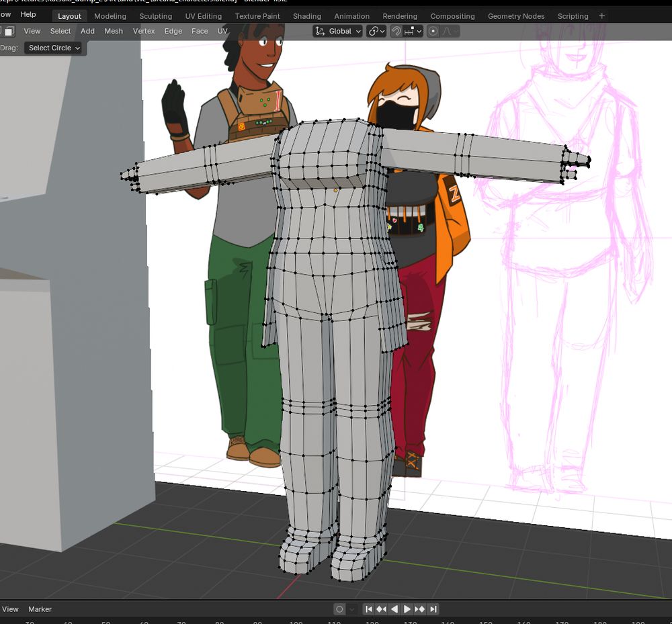672x624 pixels.
Task: Jump to the timeline end frame
Action: click(x=433, y=609)
